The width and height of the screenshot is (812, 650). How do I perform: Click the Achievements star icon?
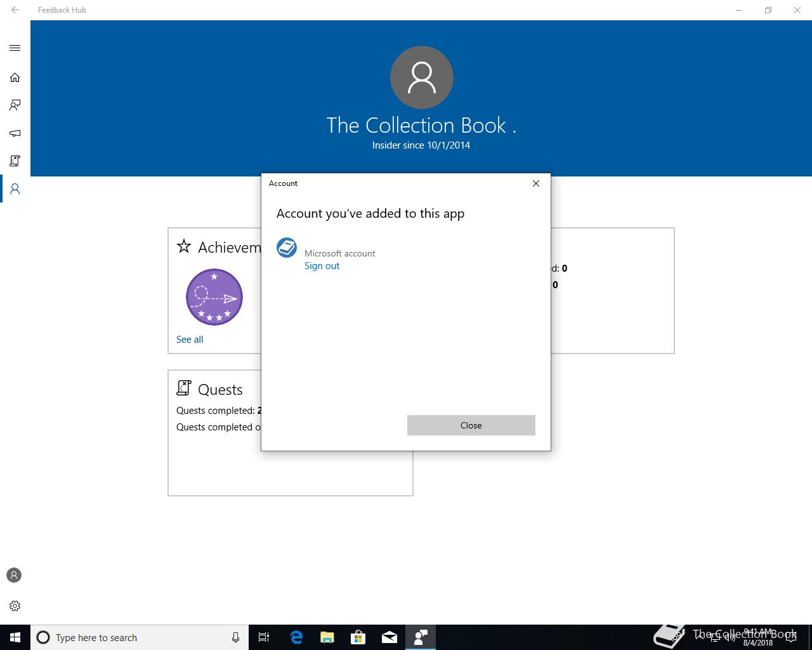[x=184, y=246]
